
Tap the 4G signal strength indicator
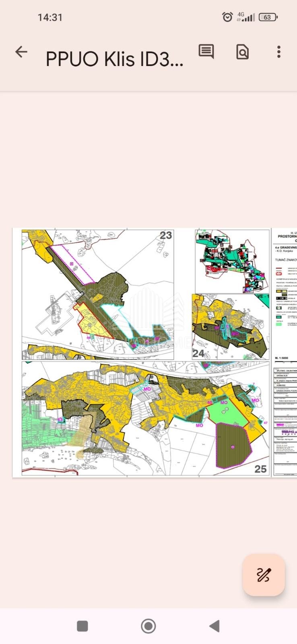245,17
